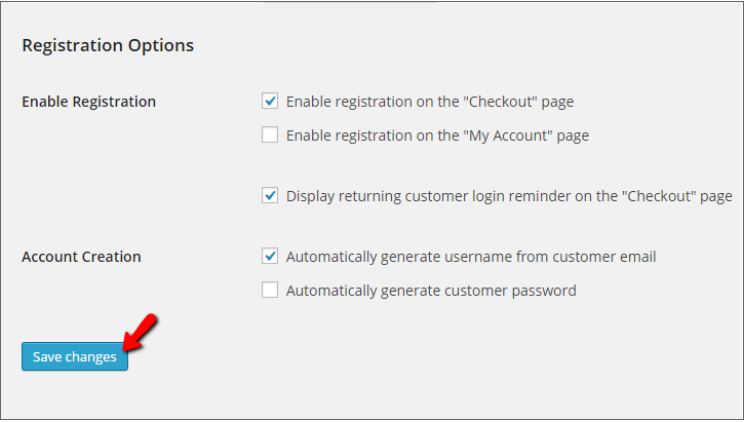Toggle returning customer login reminder checkbox
745x422 pixels.
pyautogui.click(x=270, y=196)
